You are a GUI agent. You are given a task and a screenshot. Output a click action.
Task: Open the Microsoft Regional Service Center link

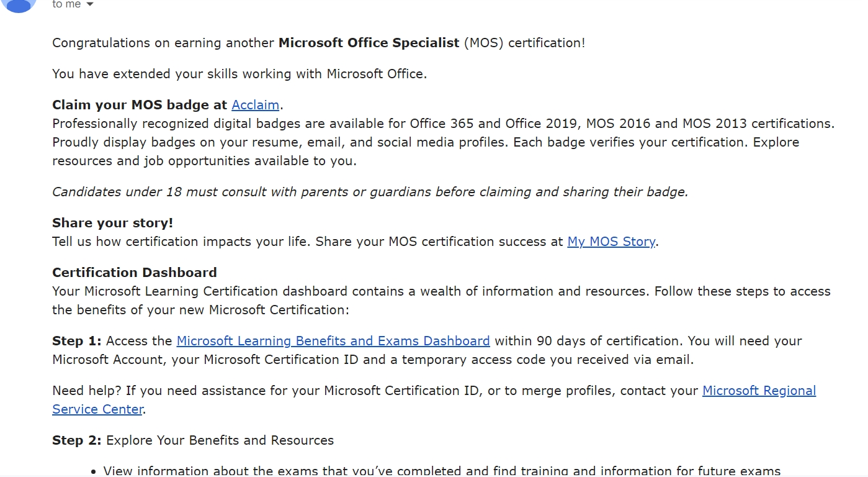click(759, 391)
